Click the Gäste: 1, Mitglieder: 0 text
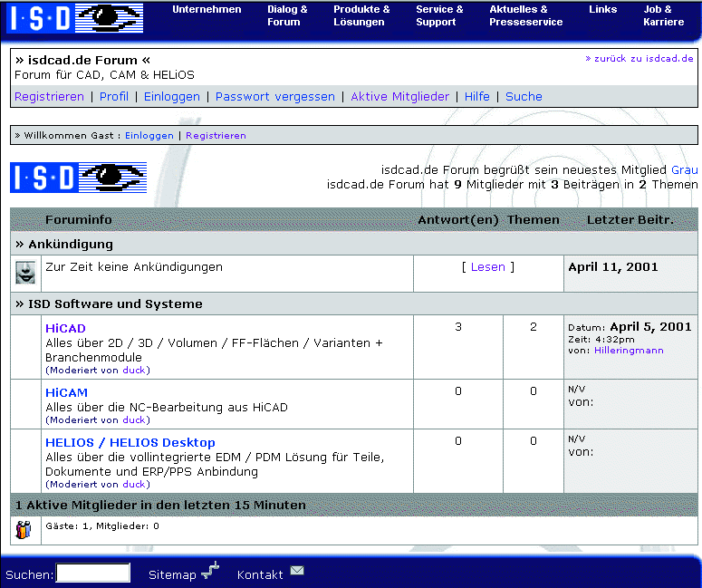 click(x=102, y=526)
